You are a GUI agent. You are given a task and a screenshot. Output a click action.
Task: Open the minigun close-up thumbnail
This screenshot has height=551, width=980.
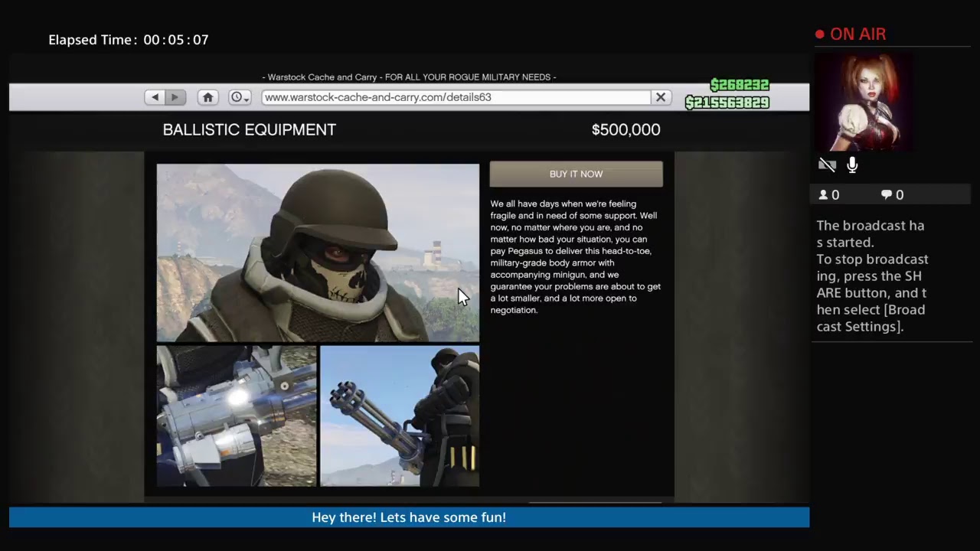pos(237,416)
